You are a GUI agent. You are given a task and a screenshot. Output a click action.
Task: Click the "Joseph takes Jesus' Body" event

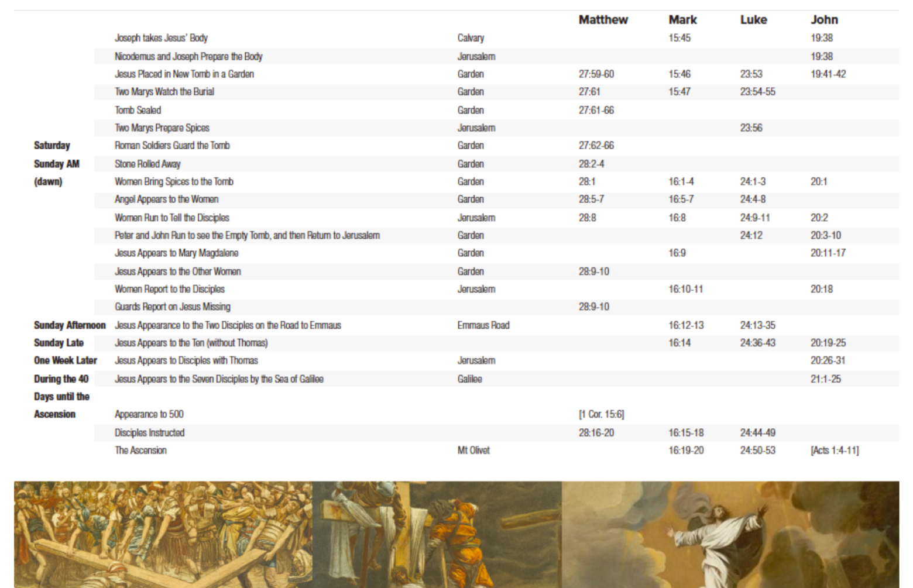tap(161, 38)
